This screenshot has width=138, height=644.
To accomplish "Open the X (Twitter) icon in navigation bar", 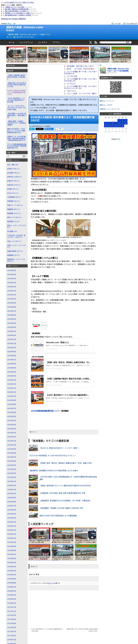I will click(90, 43).
